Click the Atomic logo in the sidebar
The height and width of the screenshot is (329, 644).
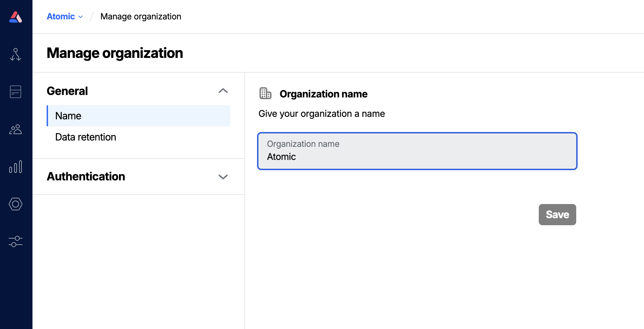tap(16, 16)
